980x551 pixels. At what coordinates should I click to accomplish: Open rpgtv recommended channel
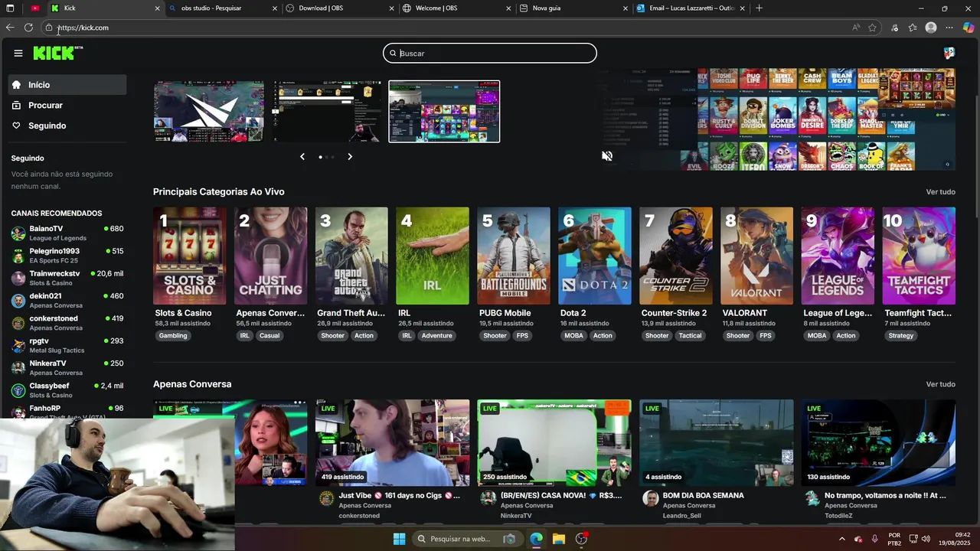pos(67,345)
